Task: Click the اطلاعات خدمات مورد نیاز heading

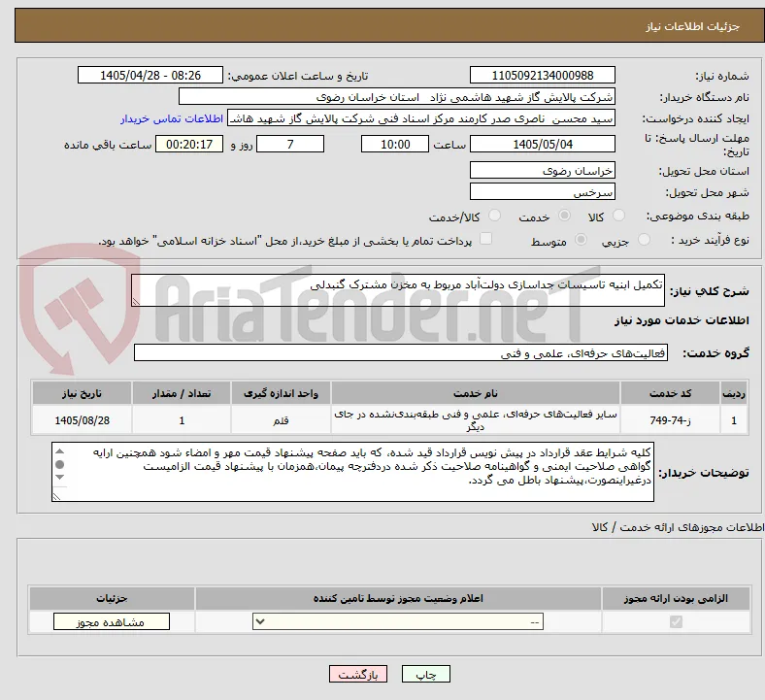Action: point(682,320)
